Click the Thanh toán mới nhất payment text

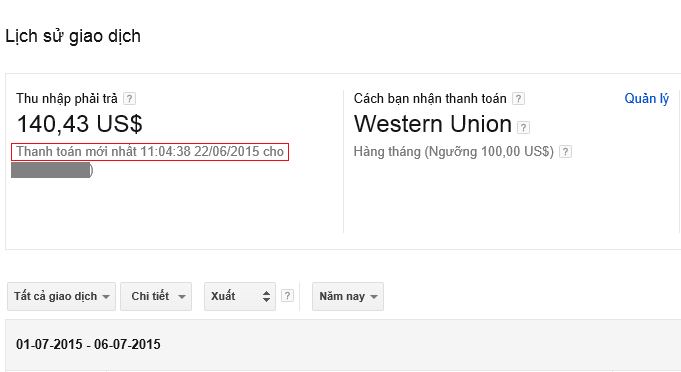click(150, 151)
